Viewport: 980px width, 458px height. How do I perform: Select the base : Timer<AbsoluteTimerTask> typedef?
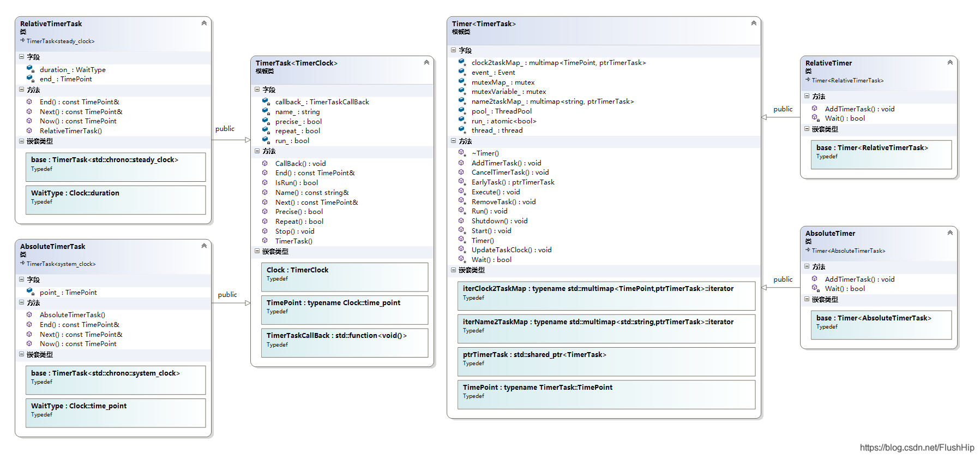(x=881, y=325)
